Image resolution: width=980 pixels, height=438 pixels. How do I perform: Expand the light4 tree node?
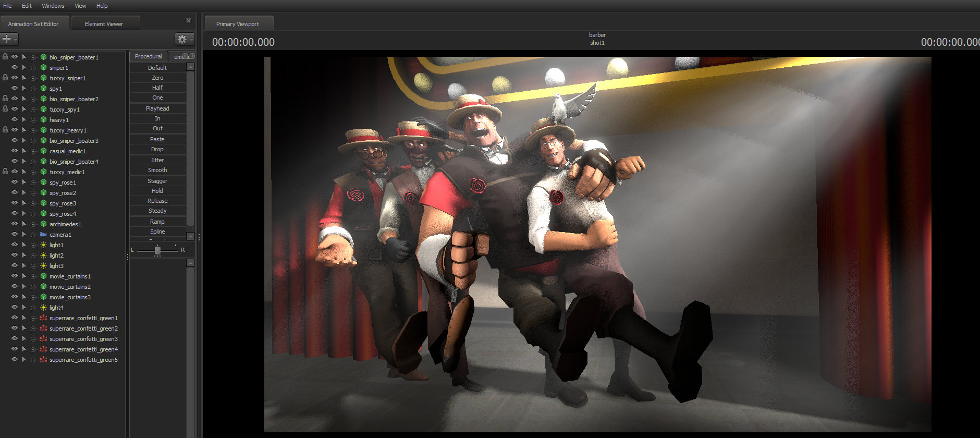pyautogui.click(x=33, y=308)
